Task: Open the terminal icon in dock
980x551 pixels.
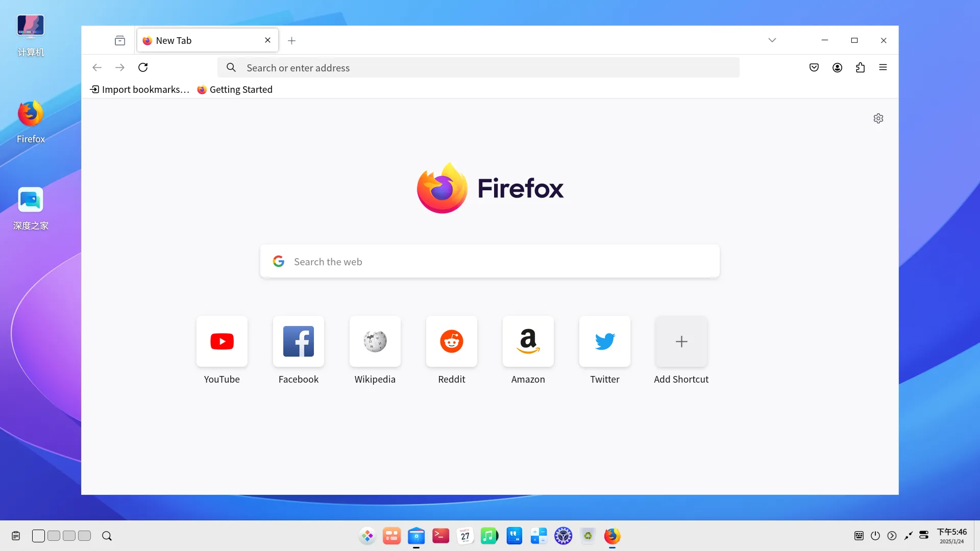Action: [440, 536]
